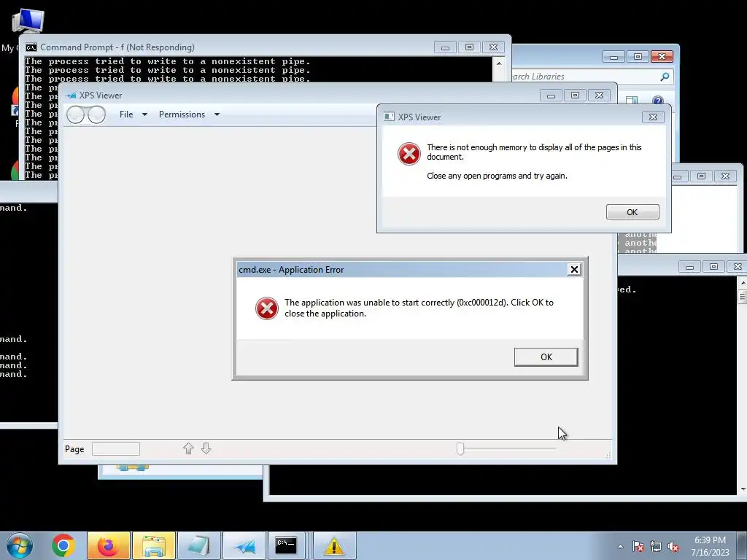Click the network tray icon

pyautogui.click(x=656, y=546)
